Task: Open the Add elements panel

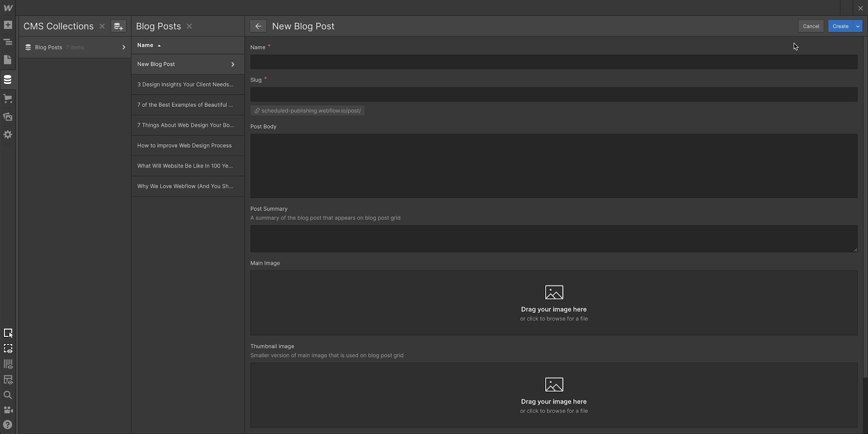Action: tap(8, 25)
